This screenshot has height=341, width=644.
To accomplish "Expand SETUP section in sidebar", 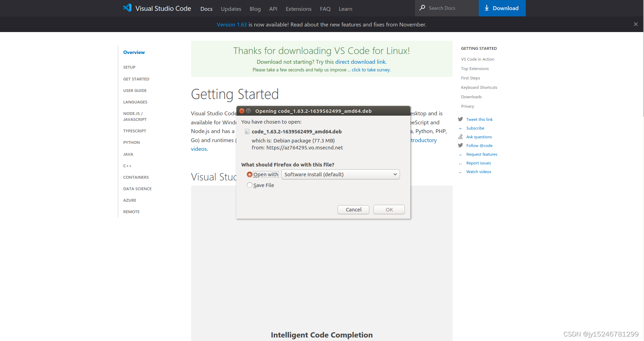I will click(x=129, y=67).
